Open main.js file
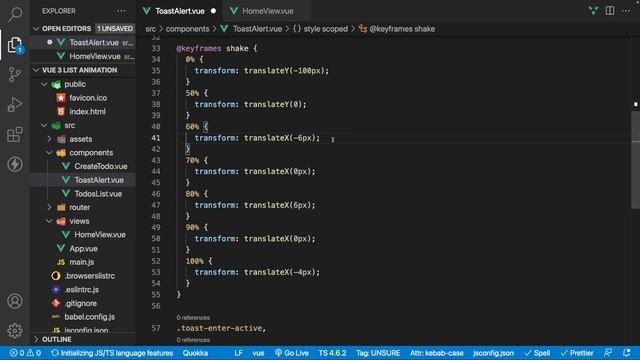 82,262
